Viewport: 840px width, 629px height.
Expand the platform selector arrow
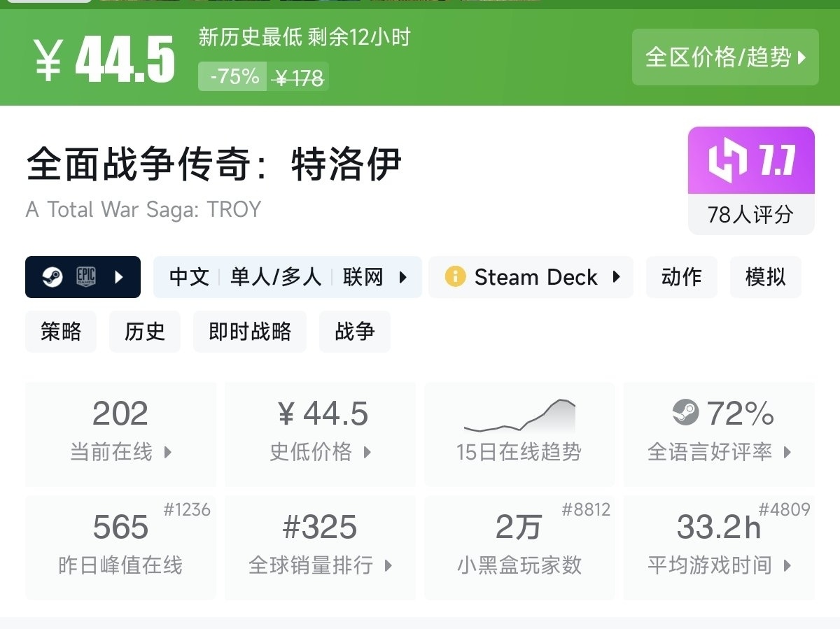coord(119,277)
